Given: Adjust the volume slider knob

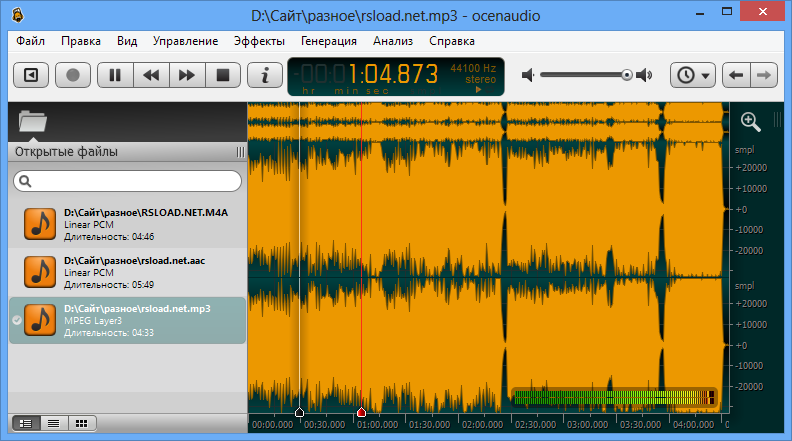Looking at the screenshot, I should point(627,75).
